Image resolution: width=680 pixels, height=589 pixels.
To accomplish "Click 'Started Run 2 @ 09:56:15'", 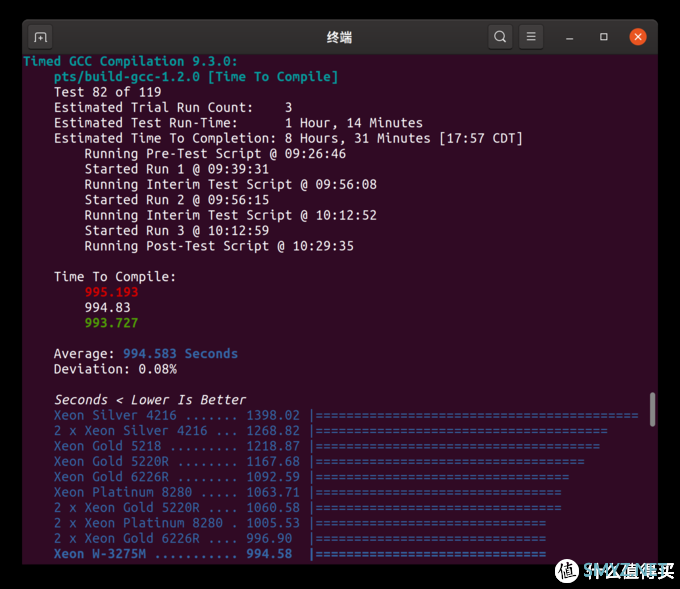I will pyautogui.click(x=177, y=200).
